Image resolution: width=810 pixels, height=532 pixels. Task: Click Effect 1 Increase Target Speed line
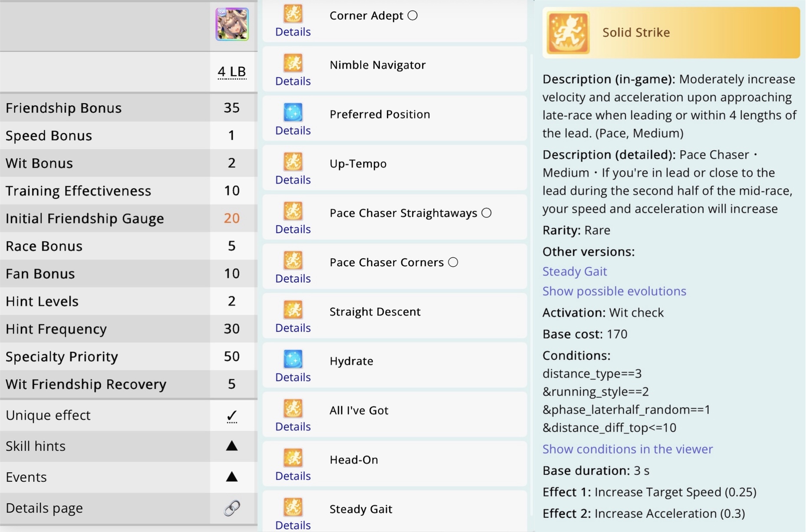(x=649, y=492)
